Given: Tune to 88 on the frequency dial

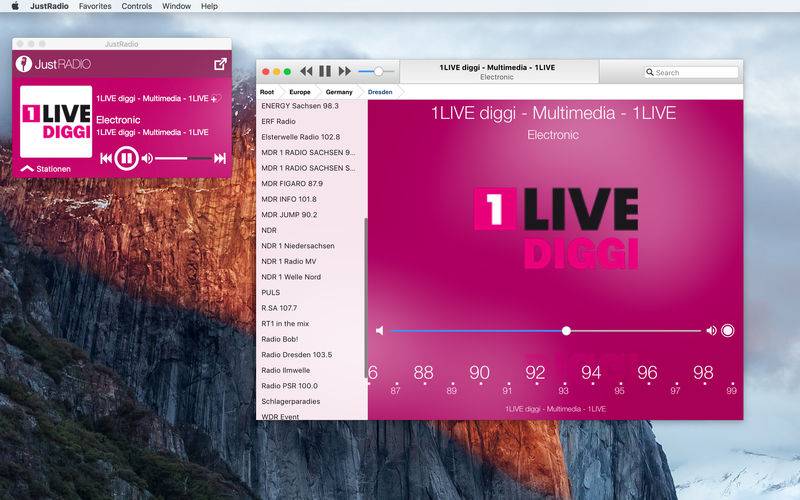Looking at the screenshot, I should tap(423, 372).
